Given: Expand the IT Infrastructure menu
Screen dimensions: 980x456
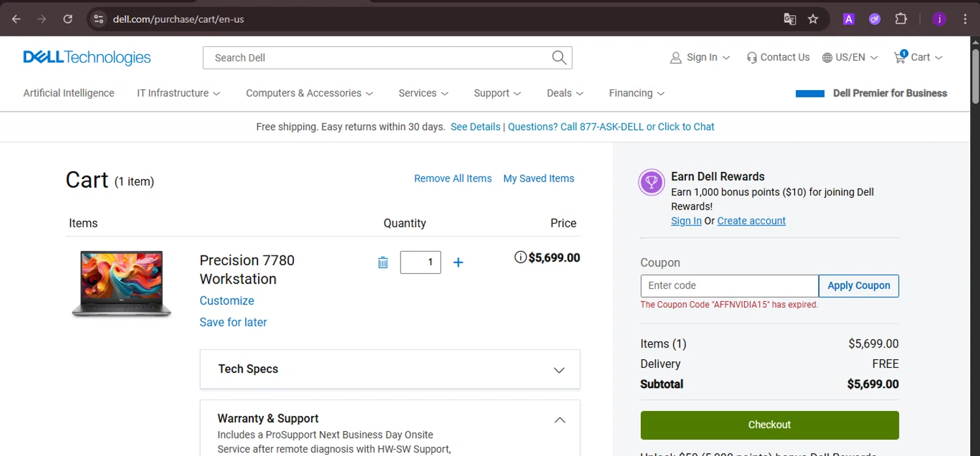Looking at the screenshot, I should click(x=178, y=93).
